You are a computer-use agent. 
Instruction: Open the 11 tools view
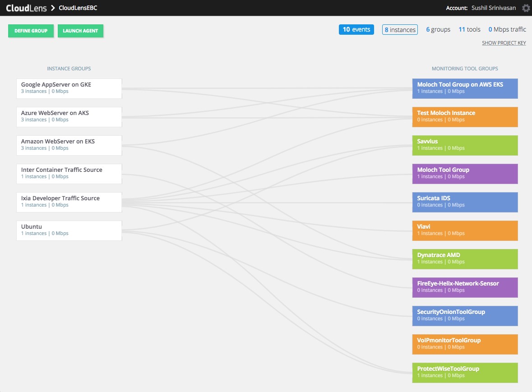pos(469,29)
